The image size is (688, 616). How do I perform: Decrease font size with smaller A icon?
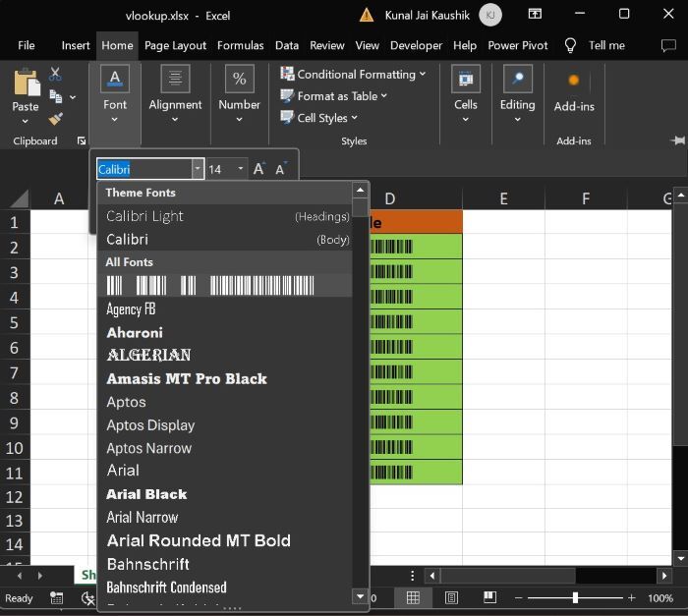click(x=281, y=169)
